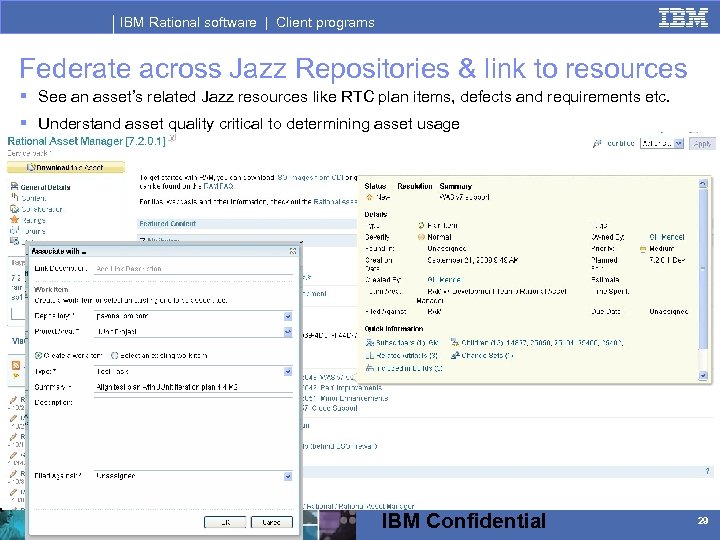Click the Minor Enhancements row text

click(354, 398)
